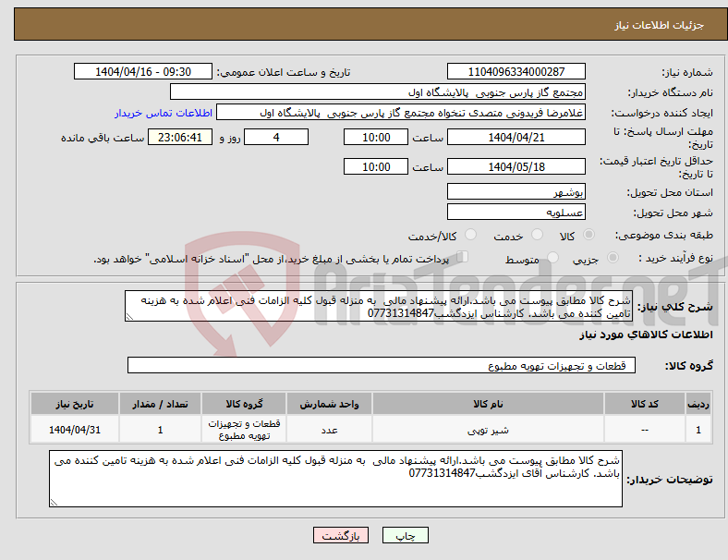
Task: Click the announcement date field 1404/04/16 - 09:30
Action: 143,72
